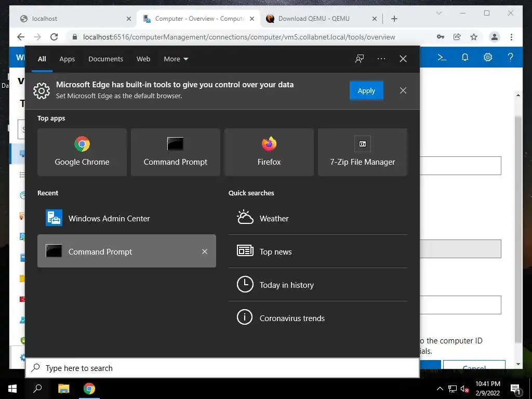
Task: Go back in Chrome
Action: (21, 37)
